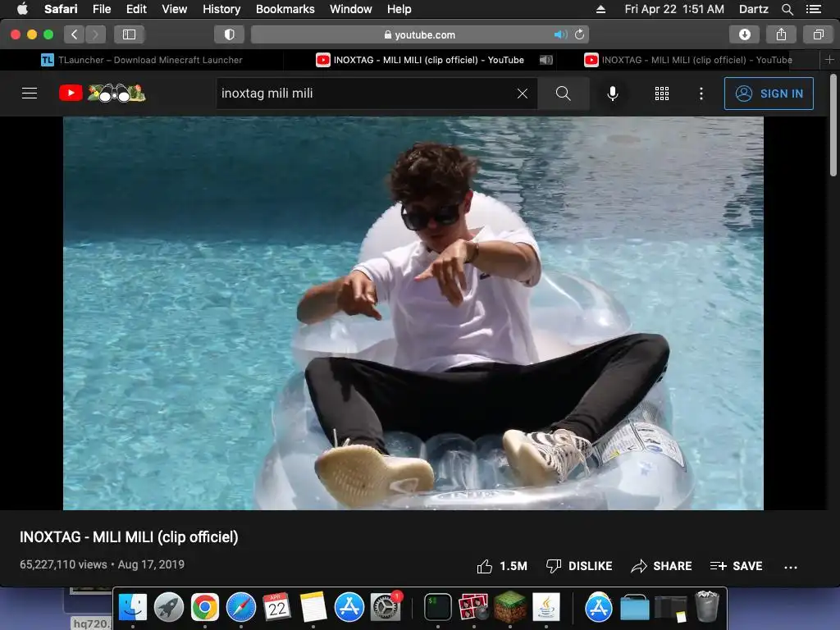Open the Apple menu

(x=22, y=9)
